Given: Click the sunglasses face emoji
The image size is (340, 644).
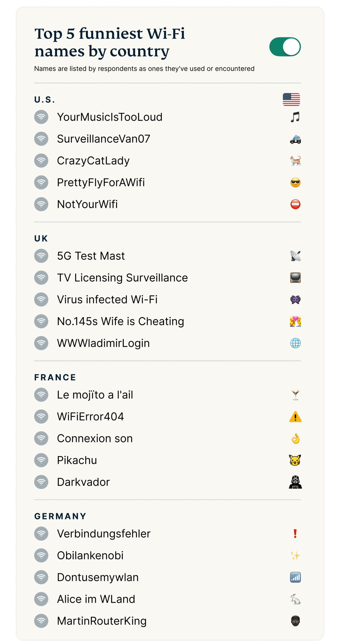Looking at the screenshot, I should coord(295,182).
